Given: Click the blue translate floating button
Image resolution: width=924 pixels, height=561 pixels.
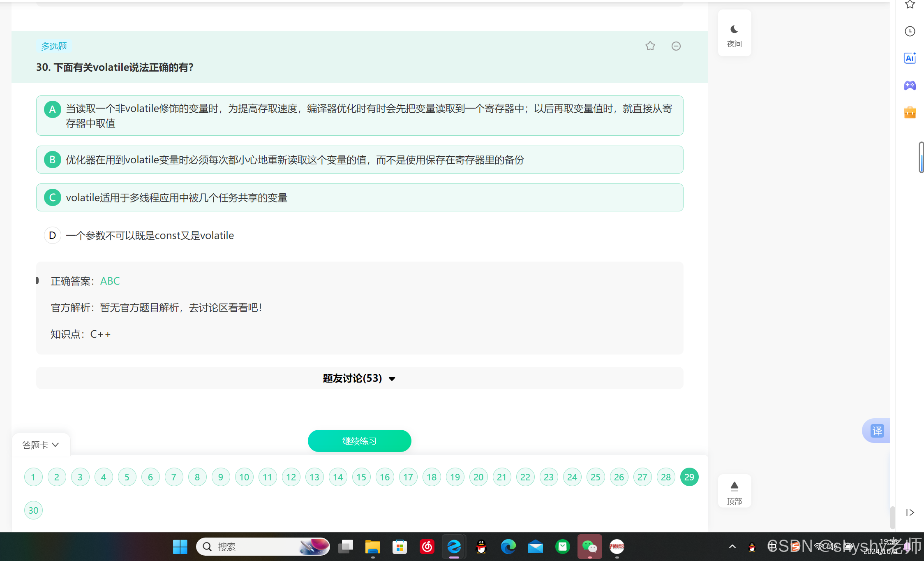Looking at the screenshot, I should [877, 431].
